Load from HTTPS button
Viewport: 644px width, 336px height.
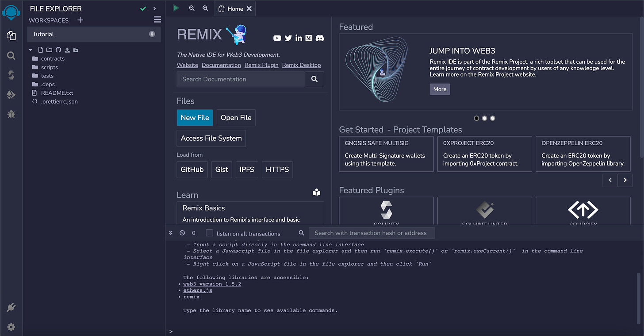click(277, 170)
